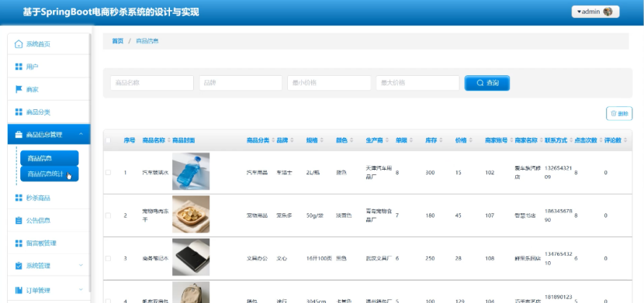Click the merchant account value 107
Viewport: 644px width, 303px height.
[490, 215]
